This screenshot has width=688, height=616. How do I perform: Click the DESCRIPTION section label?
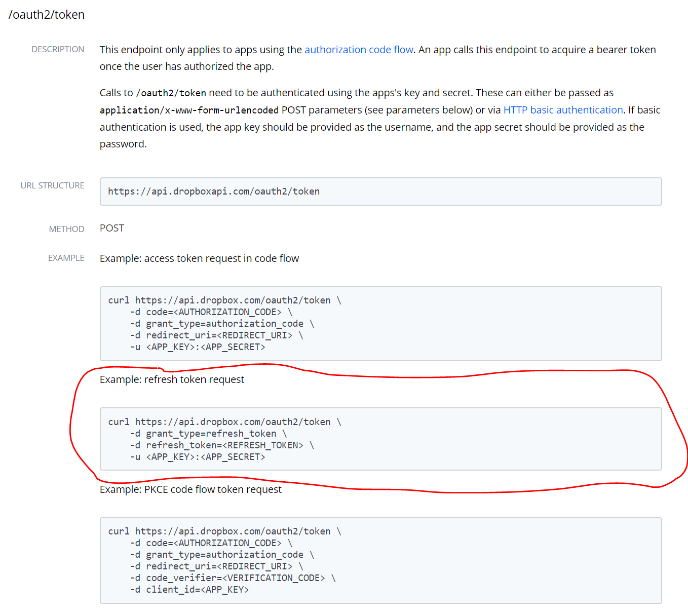click(58, 49)
